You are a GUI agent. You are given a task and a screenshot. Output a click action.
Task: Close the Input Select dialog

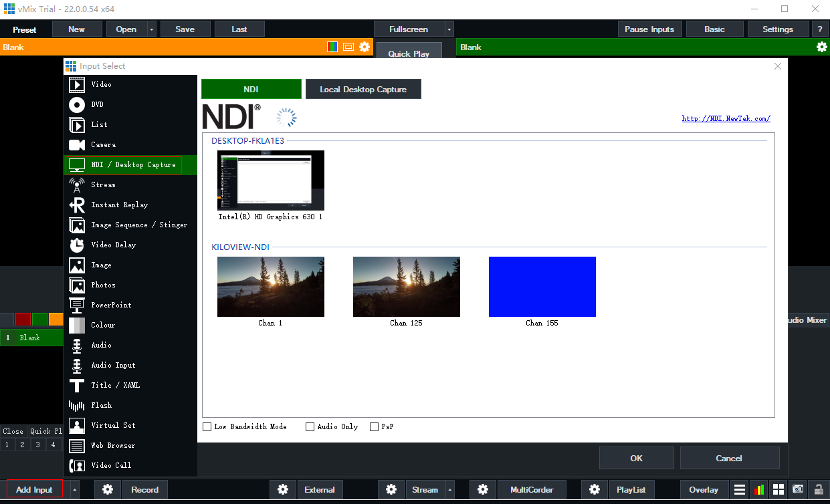pos(777,66)
